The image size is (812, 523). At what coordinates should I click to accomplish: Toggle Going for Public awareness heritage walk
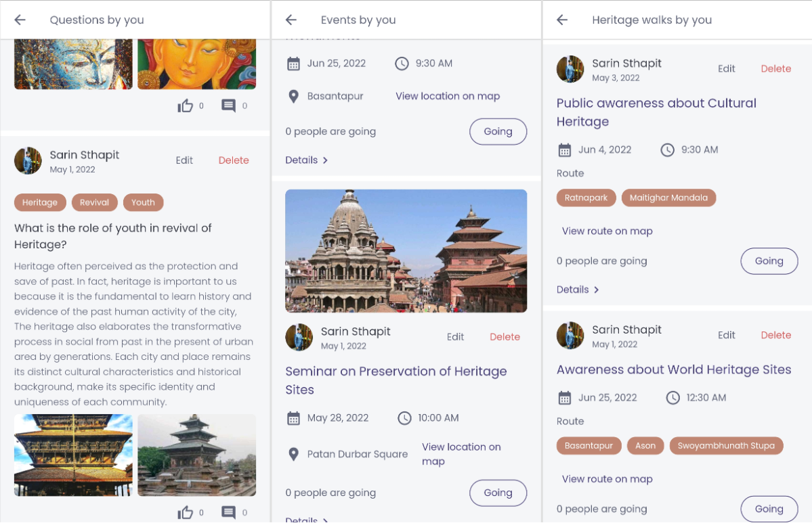point(769,261)
